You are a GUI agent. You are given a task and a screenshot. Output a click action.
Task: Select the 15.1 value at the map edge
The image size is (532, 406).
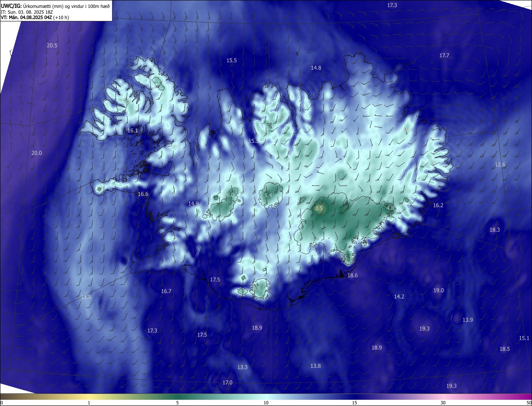coord(524,338)
